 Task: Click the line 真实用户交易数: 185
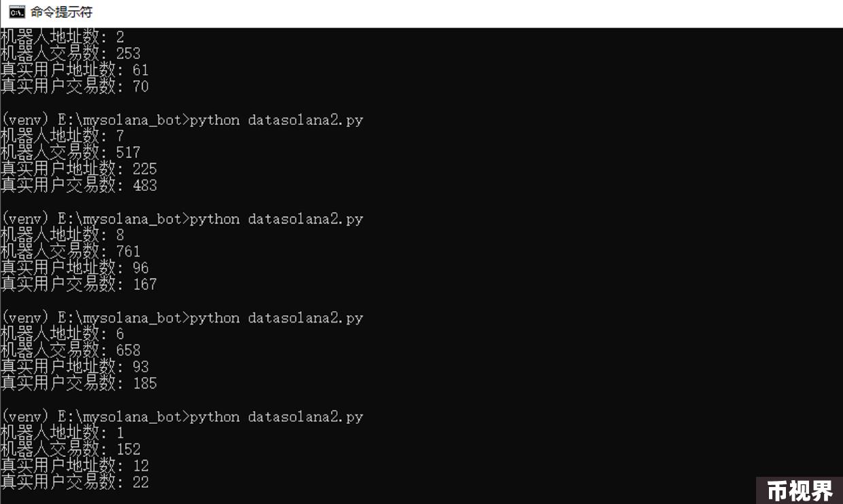click(79, 384)
